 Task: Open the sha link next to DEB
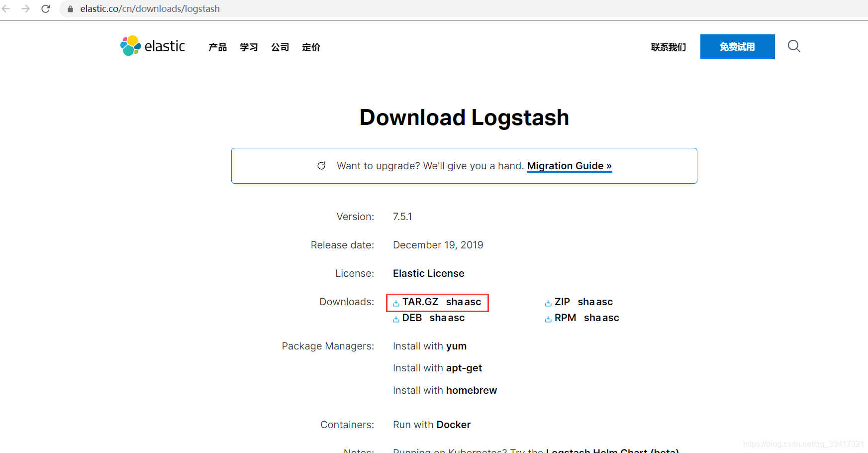tap(438, 318)
